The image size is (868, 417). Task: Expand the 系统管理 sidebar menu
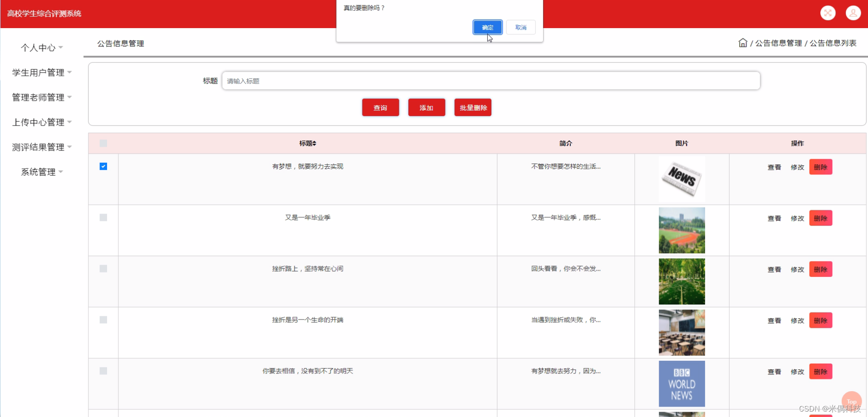pyautogui.click(x=42, y=172)
